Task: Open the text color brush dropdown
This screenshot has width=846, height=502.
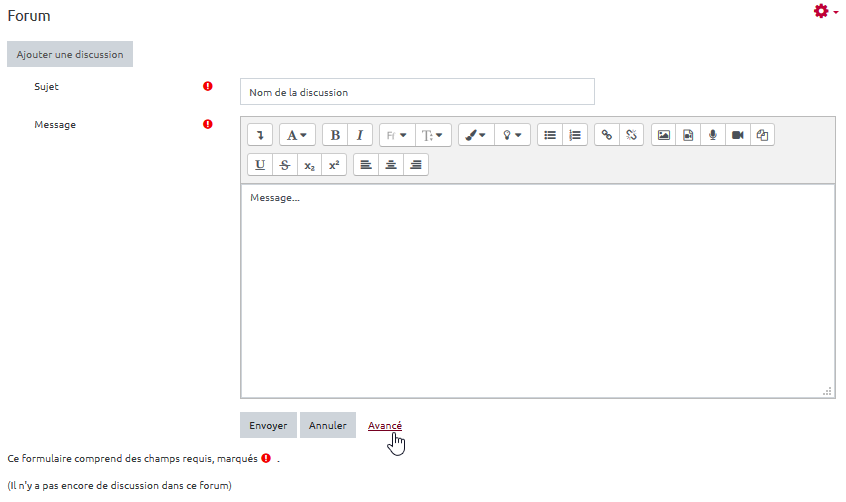Action: pos(475,135)
